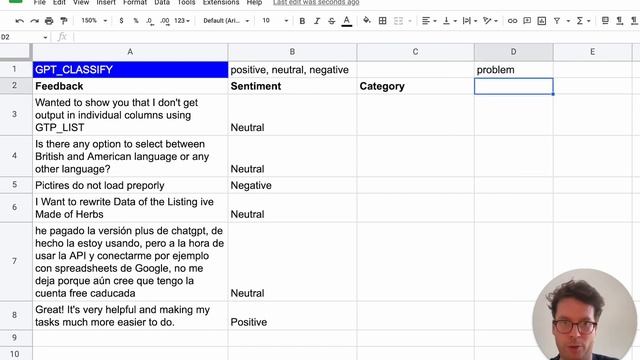Screen dimensions: 640x360
Task: Select column D header
Action: pyautogui.click(x=513, y=52)
